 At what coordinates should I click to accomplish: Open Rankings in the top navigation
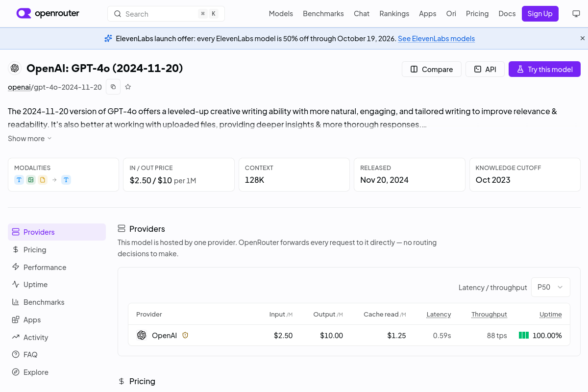click(x=394, y=14)
